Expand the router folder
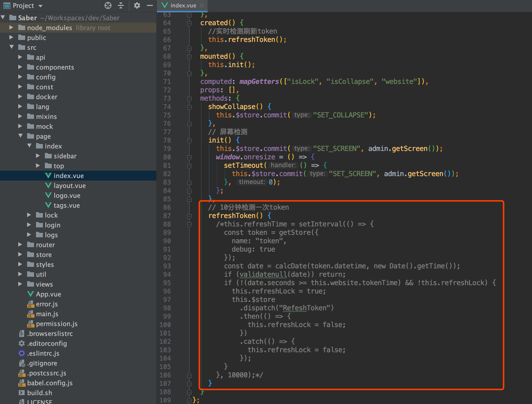The width and height of the screenshot is (532, 404). pyautogui.click(x=20, y=245)
